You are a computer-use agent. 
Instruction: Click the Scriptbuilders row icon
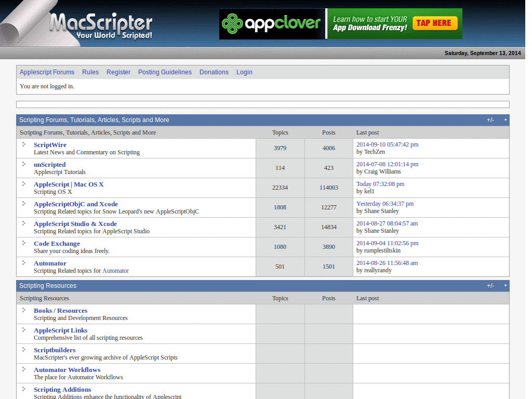pos(24,349)
